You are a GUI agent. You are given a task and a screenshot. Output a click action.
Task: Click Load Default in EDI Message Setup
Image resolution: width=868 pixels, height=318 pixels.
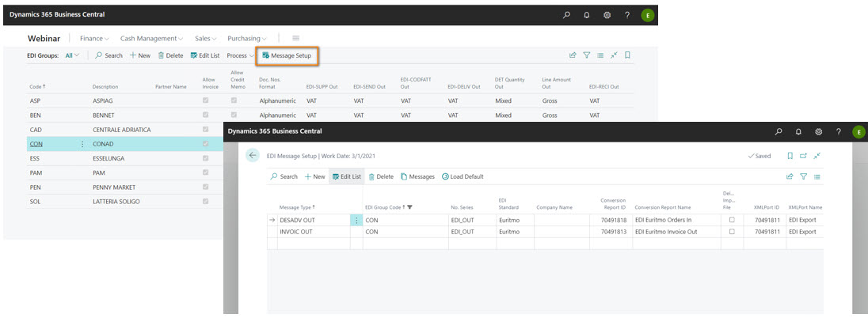463,176
